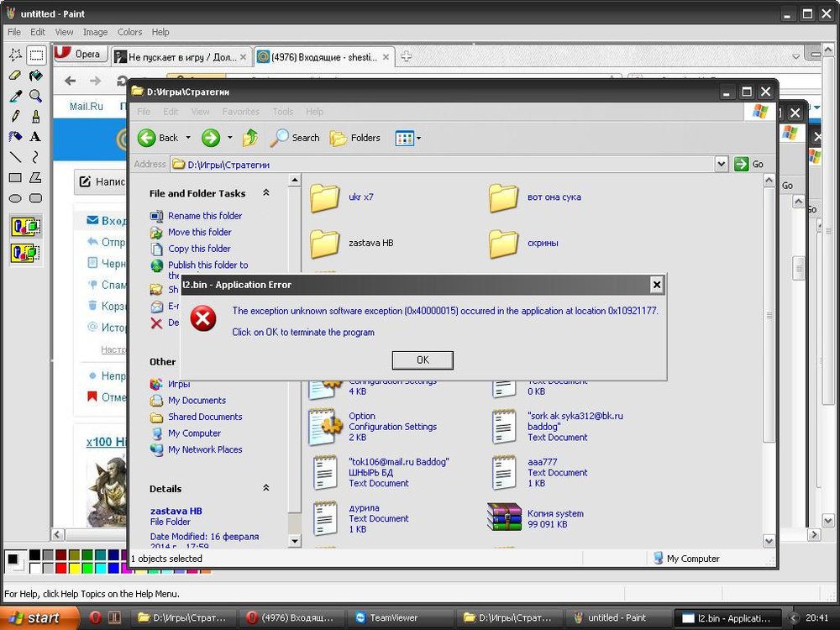This screenshot has height=630, width=840.
Task: Activate the Text tool
Action: [35, 136]
